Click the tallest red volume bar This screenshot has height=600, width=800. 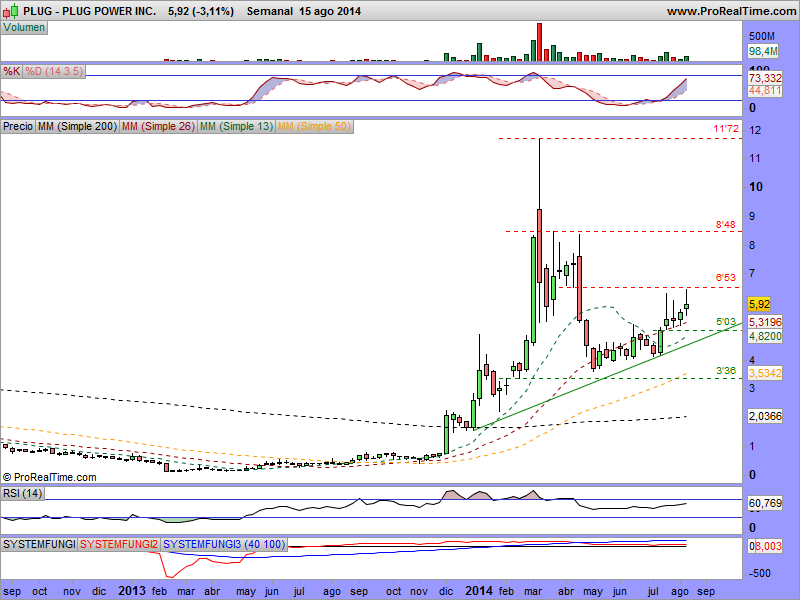tap(539, 42)
